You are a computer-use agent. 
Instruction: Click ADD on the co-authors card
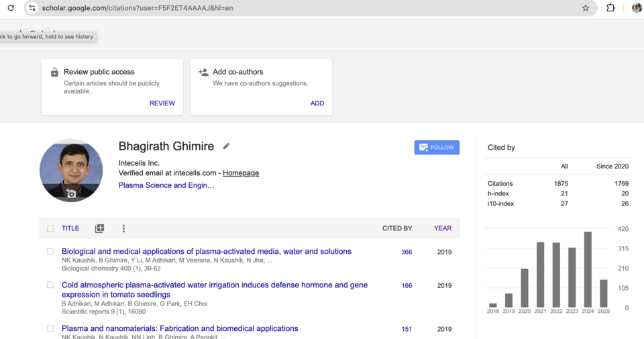[317, 103]
